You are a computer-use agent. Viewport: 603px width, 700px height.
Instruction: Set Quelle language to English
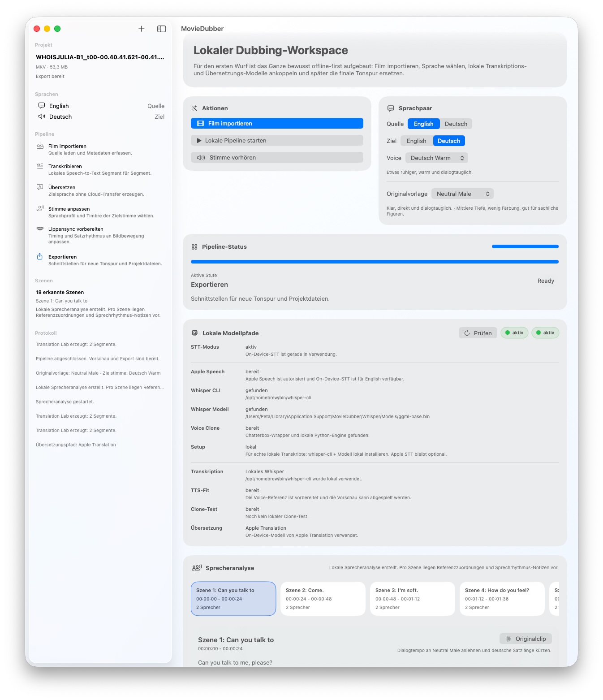coord(423,124)
